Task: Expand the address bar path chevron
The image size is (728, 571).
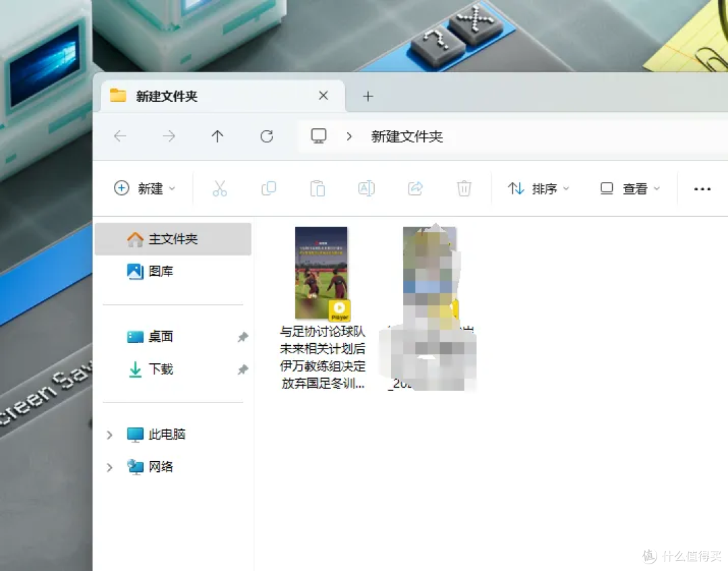Action: pos(349,136)
